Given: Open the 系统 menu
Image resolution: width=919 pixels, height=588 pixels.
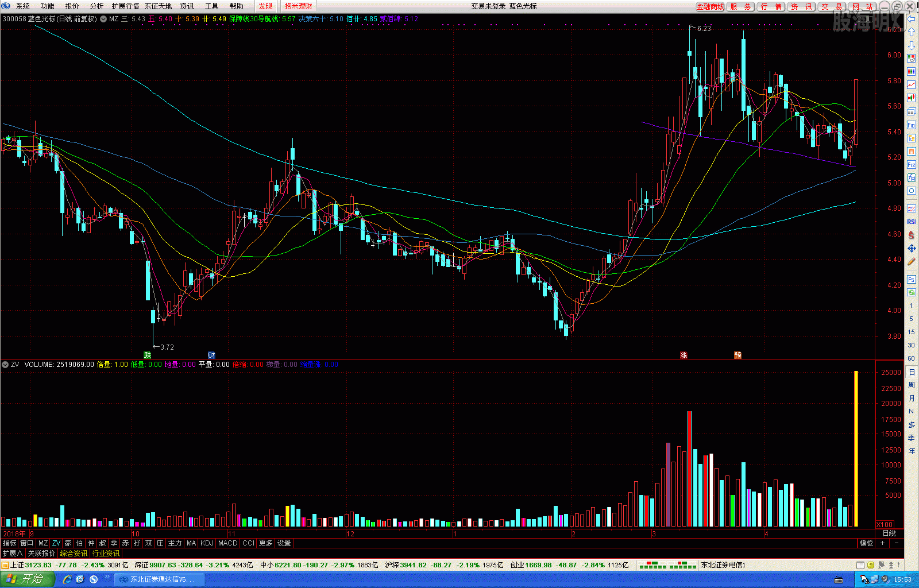Looking at the screenshot, I should coord(23,6).
